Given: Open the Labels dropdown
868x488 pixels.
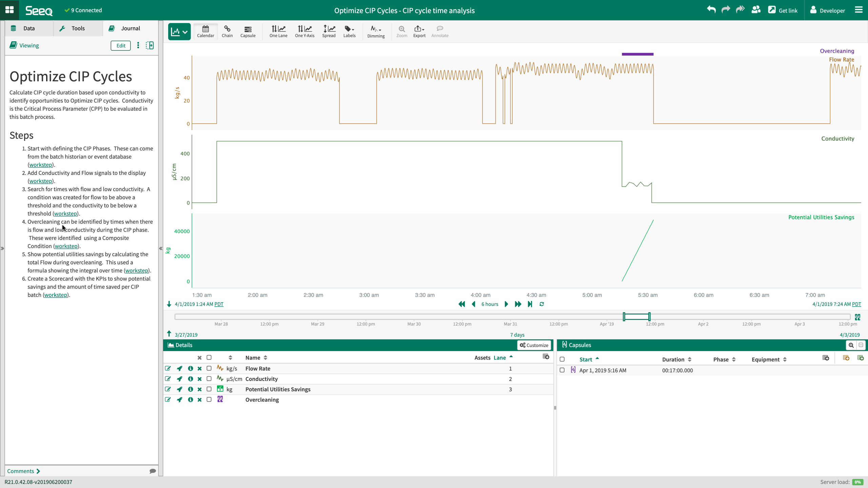Looking at the screenshot, I should (349, 32).
